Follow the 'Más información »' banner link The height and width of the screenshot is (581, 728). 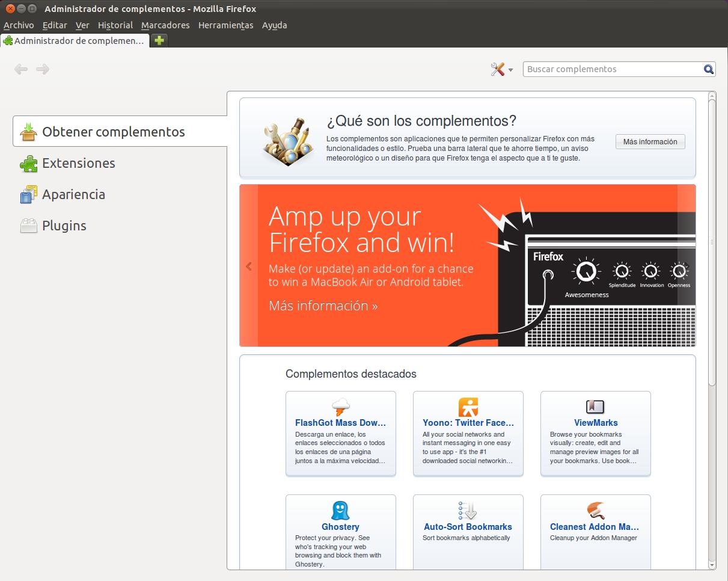[x=323, y=306]
